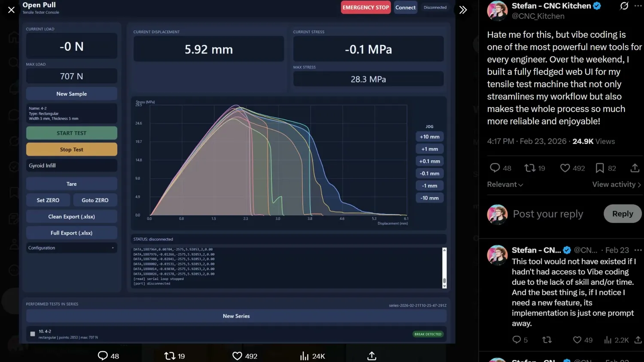Click the reply bubble icon showing 48 in sidebar

(495, 168)
